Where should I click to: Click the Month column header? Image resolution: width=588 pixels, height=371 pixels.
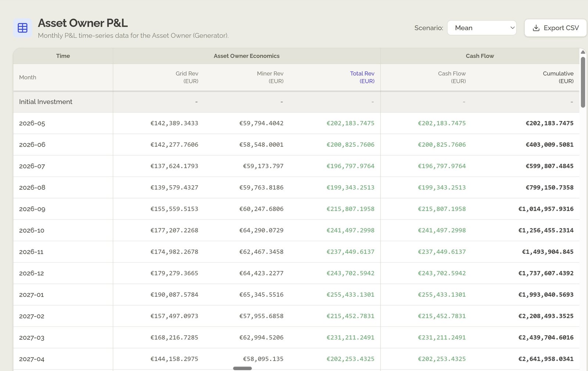[x=28, y=77]
